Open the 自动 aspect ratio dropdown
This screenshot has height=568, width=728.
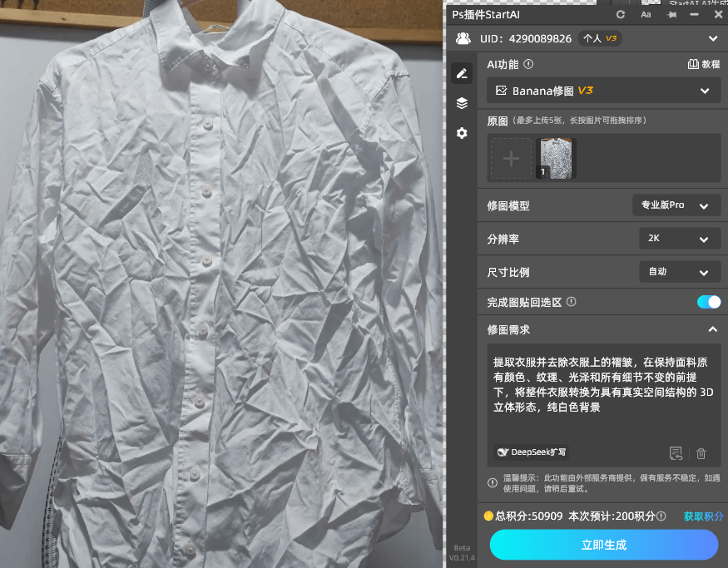click(680, 271)
